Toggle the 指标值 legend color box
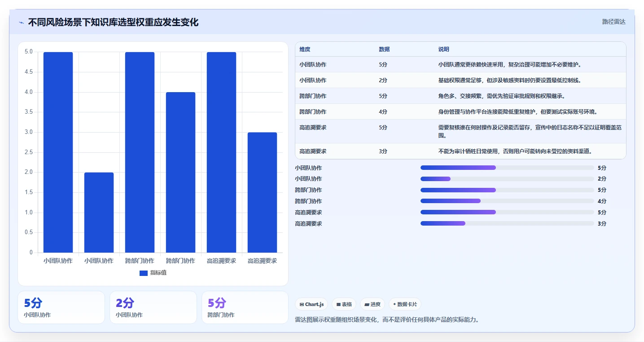 click(x=144, y=273)
